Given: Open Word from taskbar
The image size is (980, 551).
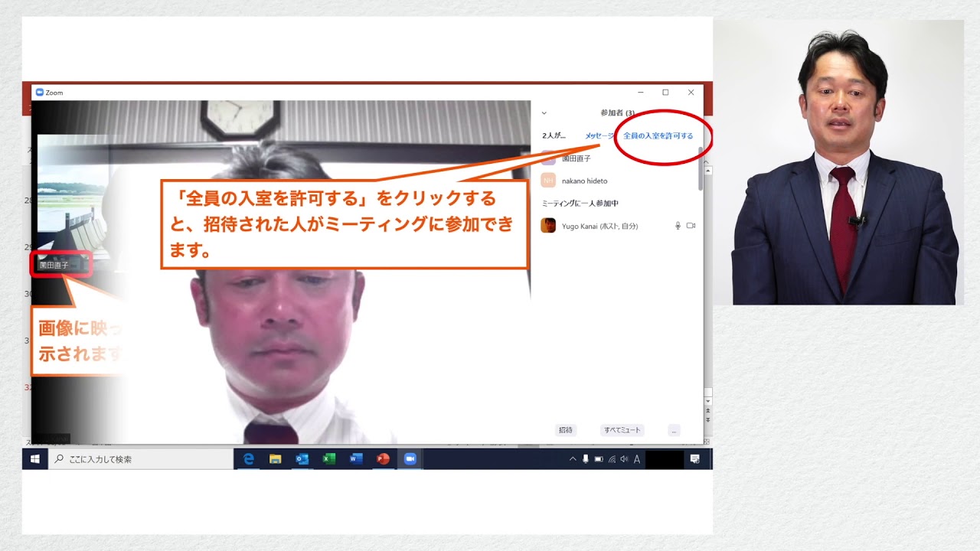Looking at the screenshot, I should [356, 459].
